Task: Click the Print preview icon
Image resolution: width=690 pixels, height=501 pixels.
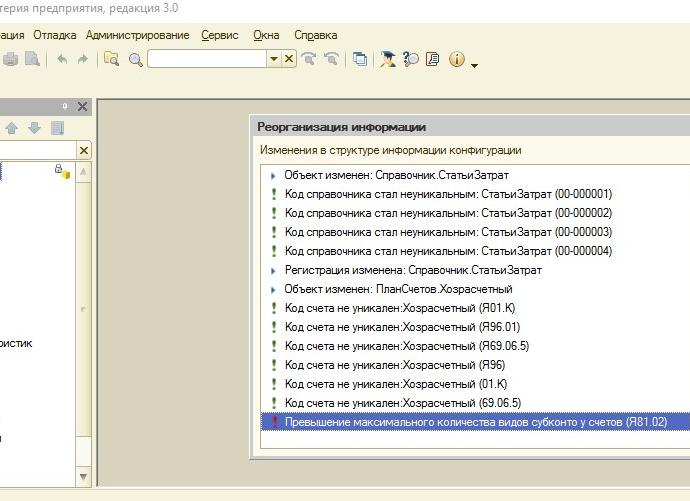Action: pos(32,59)
